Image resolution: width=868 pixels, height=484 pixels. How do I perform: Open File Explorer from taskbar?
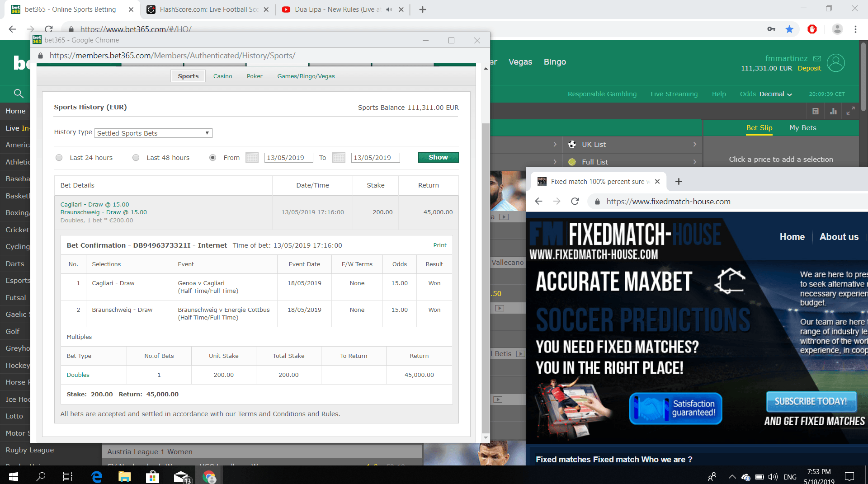click(x=124, y=476)
